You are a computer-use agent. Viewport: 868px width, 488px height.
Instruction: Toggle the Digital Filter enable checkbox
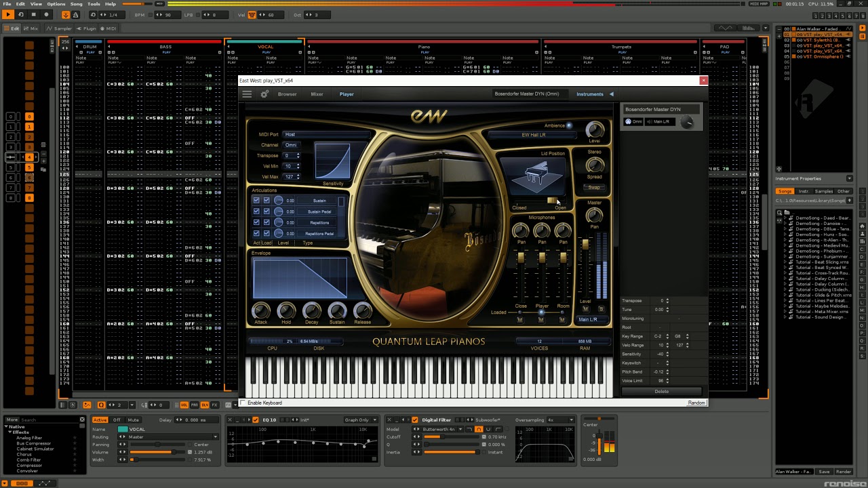click(415, 420)
